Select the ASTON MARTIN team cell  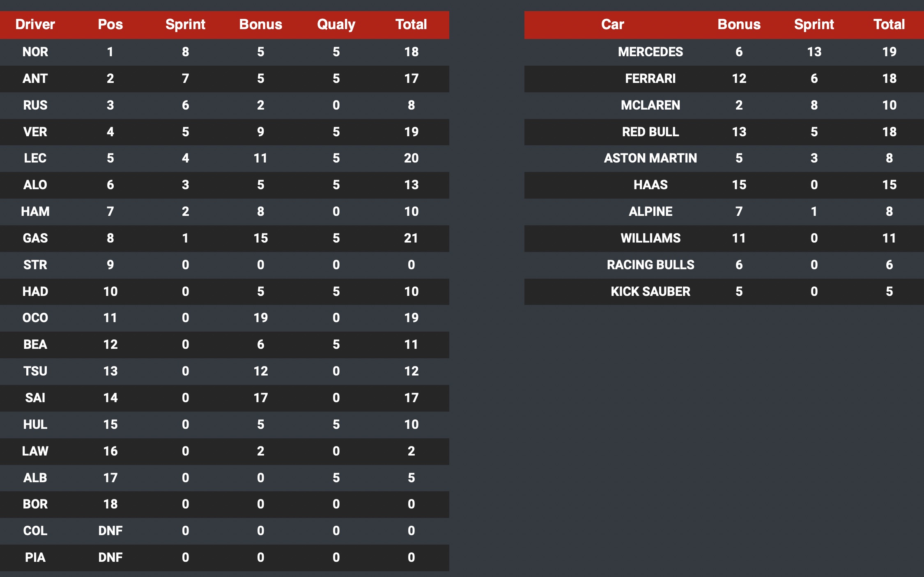click(x=650, y=158)
